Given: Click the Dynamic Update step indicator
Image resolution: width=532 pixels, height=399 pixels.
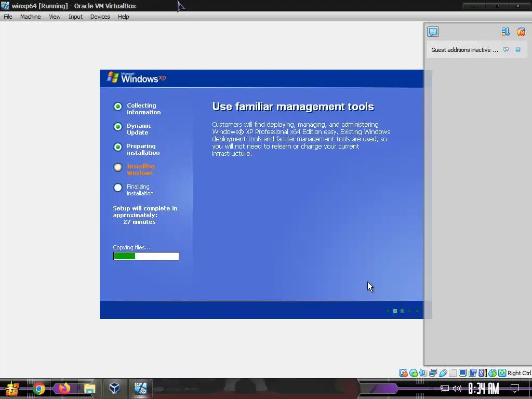Looking at the screenshot, I should pos(118,127).
